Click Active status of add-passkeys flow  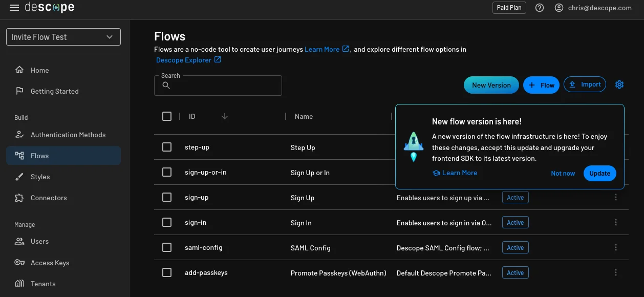pyautogui.click(x=516, y=272)
